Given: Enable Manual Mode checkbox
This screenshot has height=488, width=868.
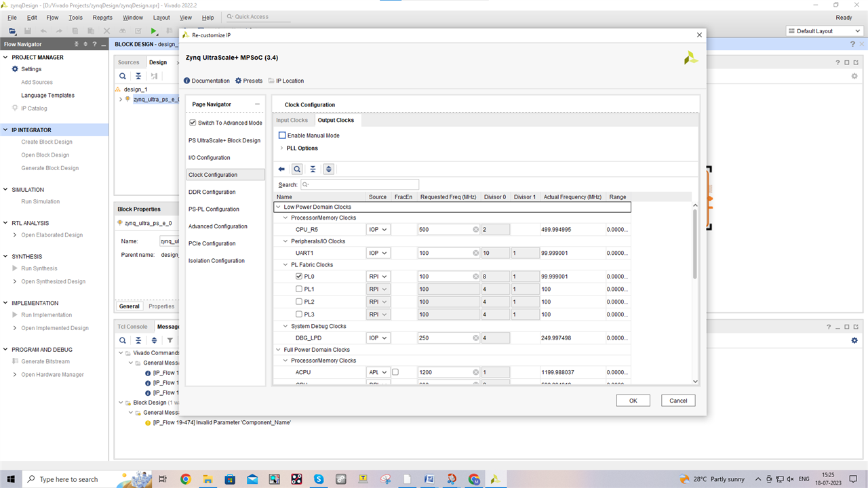Looking at the screenshot, I should (x=282, y=136).
